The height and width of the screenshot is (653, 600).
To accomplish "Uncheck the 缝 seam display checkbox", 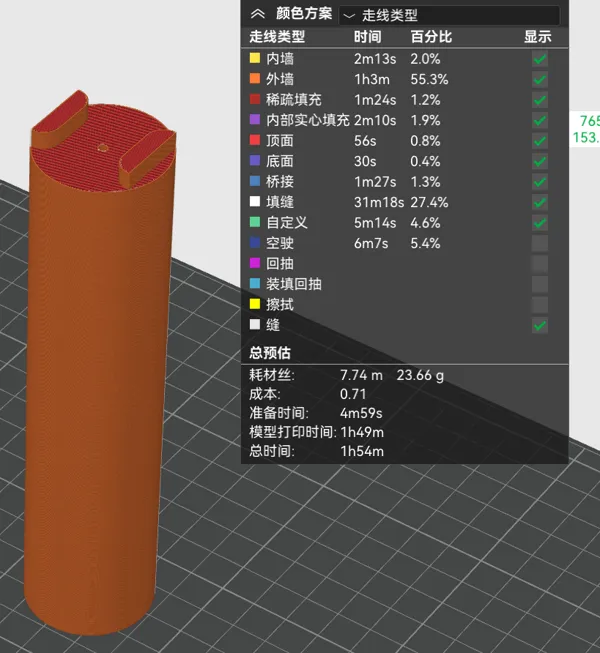I will 540,325.
